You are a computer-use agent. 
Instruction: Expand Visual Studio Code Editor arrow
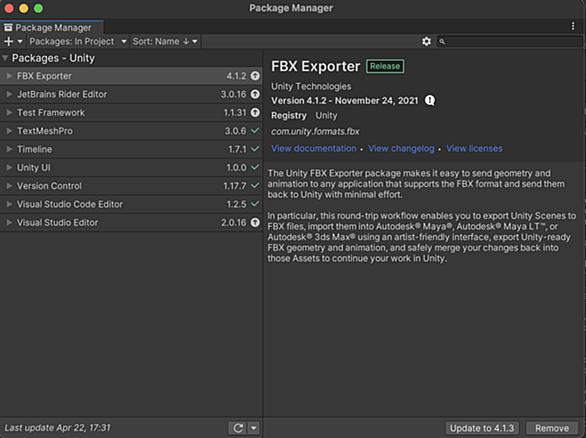click(x=9, y=204)
